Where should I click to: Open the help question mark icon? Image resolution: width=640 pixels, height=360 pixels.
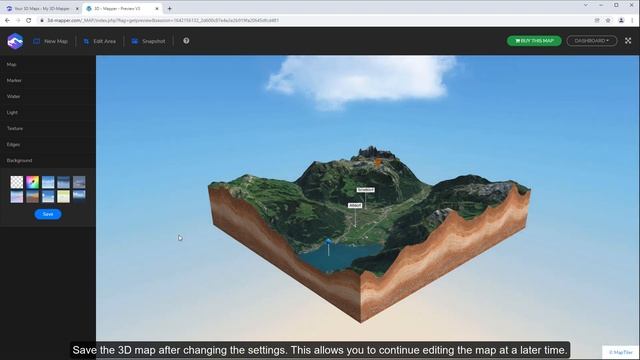pos(186,41)
